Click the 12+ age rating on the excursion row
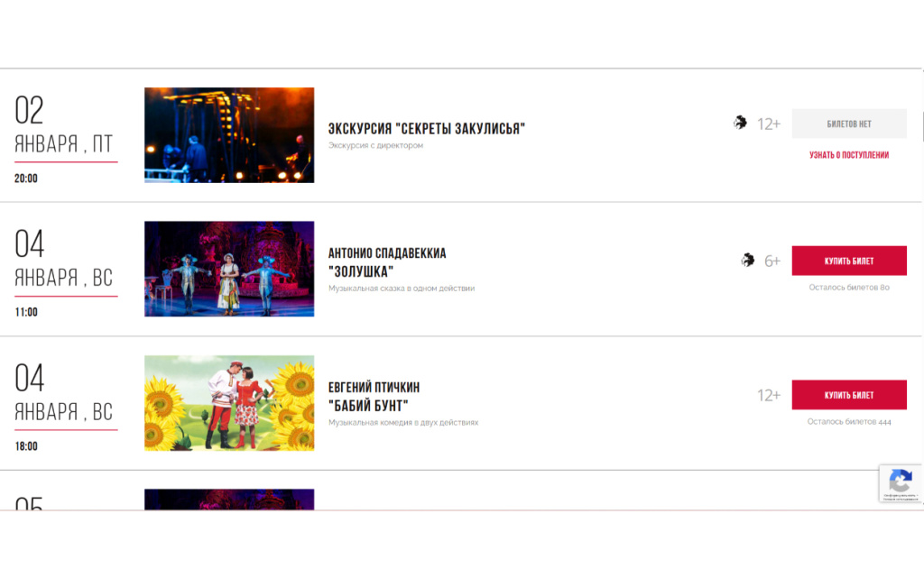 tap(769, 124)
